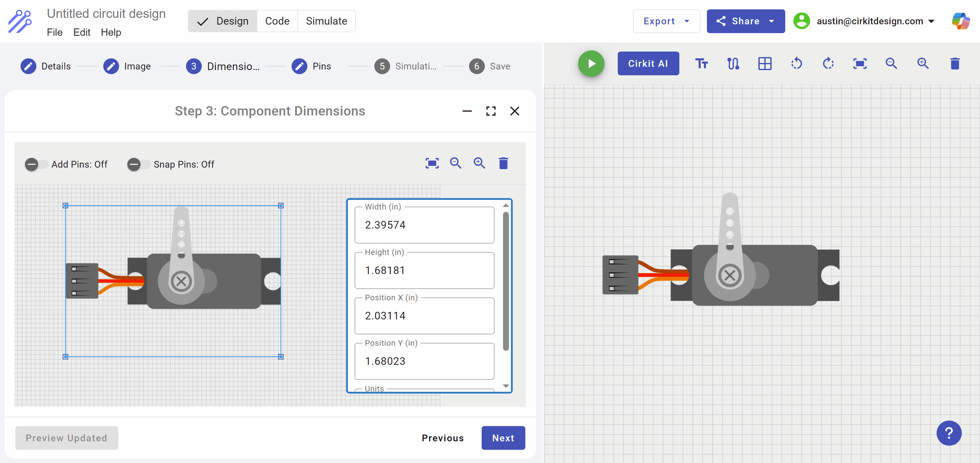Image resolution: width=980 pixels, height=463 pixels.
Task: Enable the Snap Pins toggle
Action: (138, 164)
